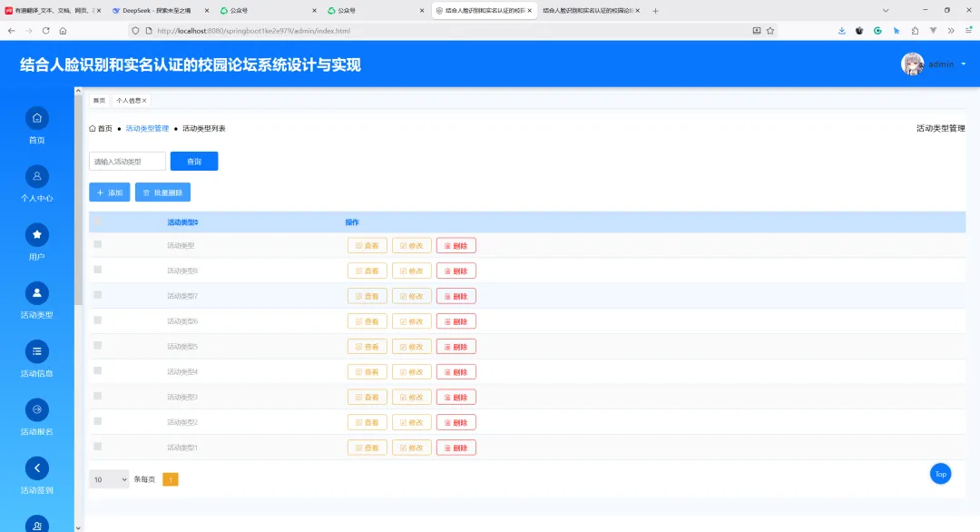The width and height of the screenshot is (980, 532).
Task: Sort by the 活动类型 column header
Action: 182,222
